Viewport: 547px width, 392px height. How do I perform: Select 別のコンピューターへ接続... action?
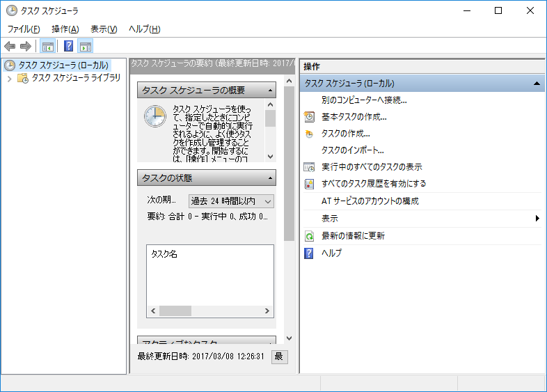coord(364,100)
